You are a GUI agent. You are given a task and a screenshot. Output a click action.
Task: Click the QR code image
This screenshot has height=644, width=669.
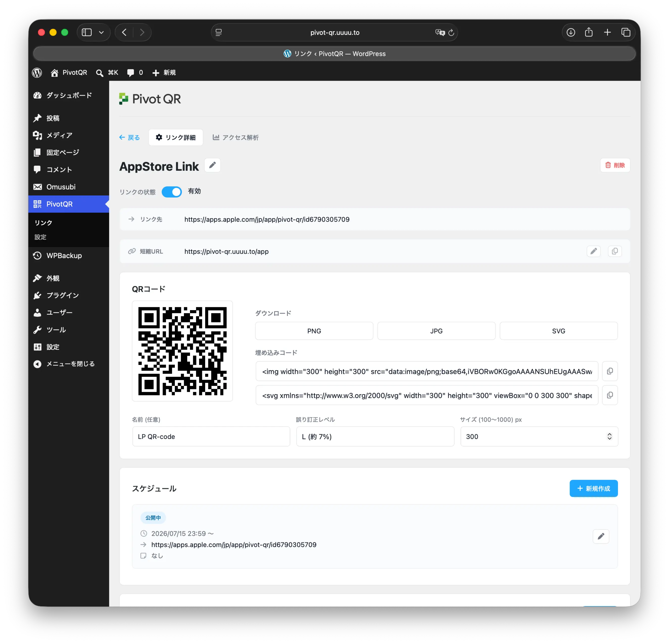pyautogui.click(x=182, y=351)
